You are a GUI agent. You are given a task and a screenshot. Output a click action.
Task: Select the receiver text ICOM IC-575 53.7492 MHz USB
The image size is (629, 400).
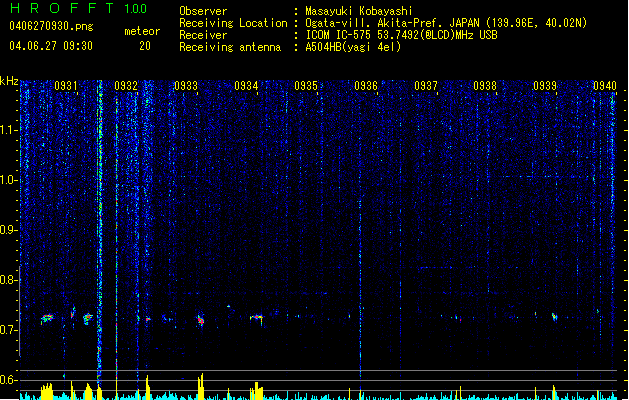[401, 35]
